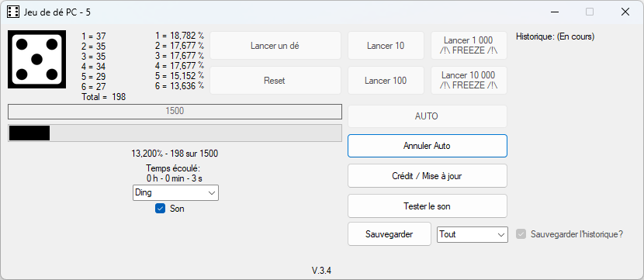Click the five-dot dice face image

(37, 59)
